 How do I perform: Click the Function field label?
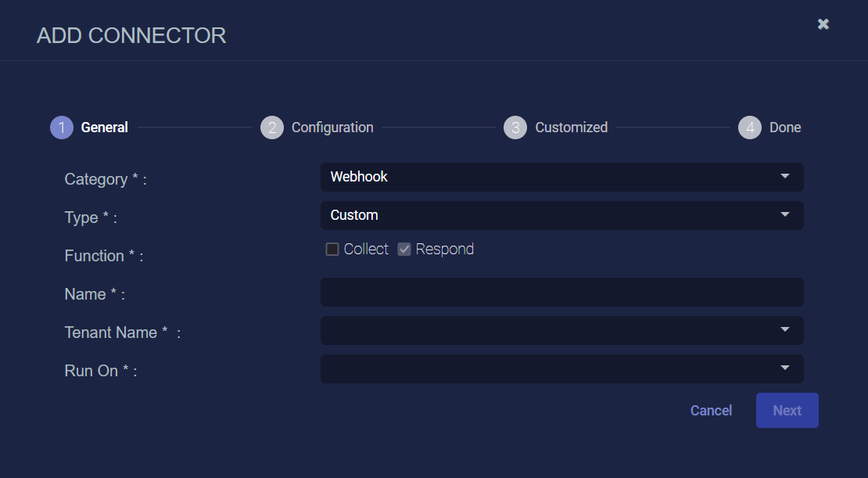(x=94, y=256)
